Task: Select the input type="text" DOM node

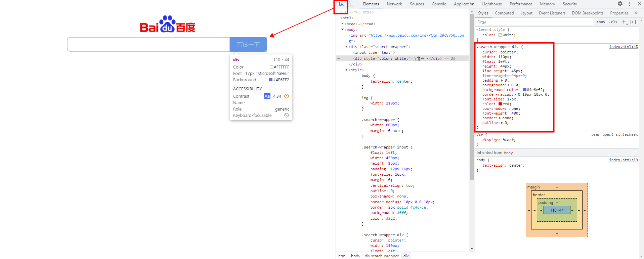Action: point(374,53)
